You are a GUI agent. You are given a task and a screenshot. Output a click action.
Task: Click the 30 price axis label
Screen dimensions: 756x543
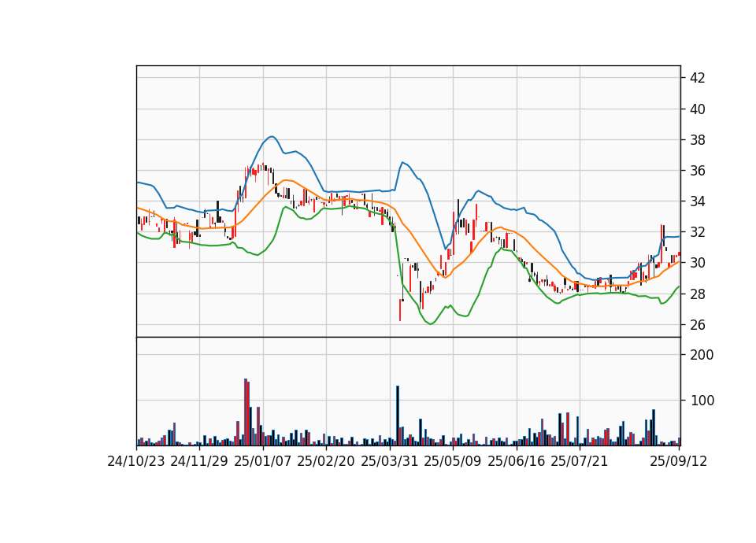click(x=698, y=263)
